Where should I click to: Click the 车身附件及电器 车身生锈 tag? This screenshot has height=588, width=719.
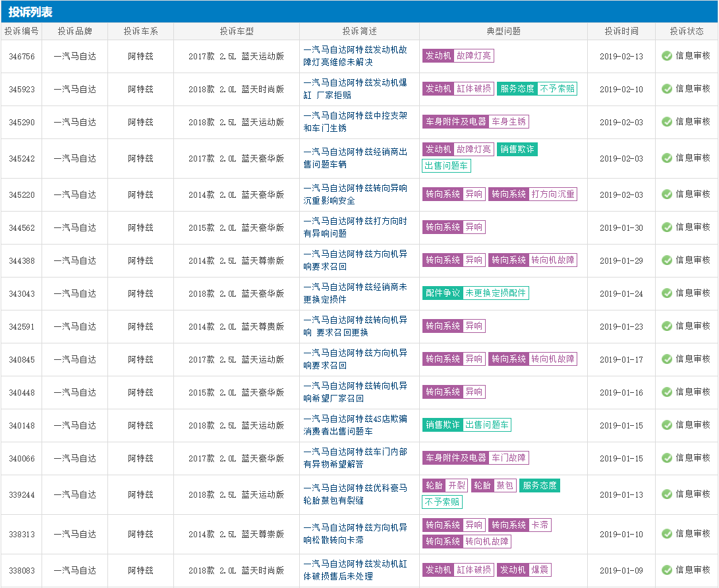click(x=476, y=122)
